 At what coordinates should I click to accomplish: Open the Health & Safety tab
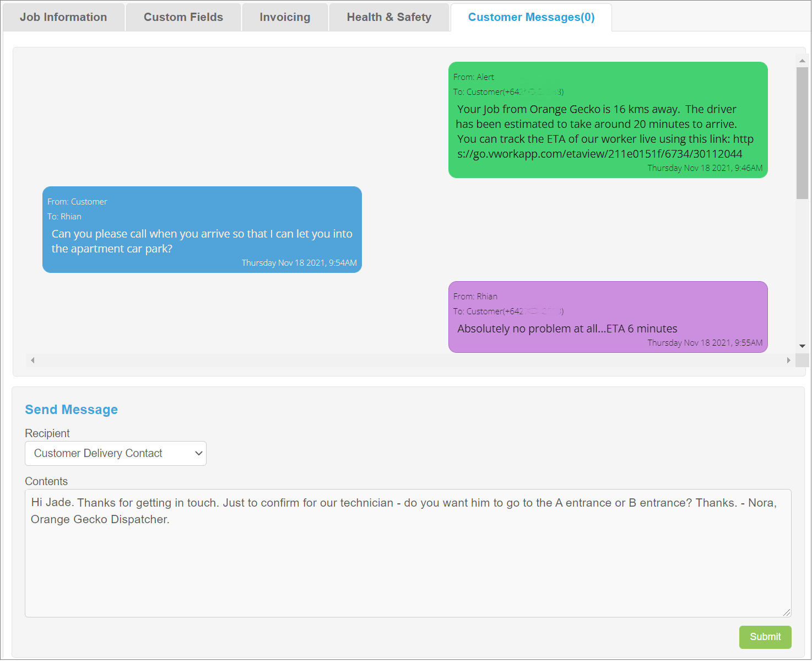point(389,17)
